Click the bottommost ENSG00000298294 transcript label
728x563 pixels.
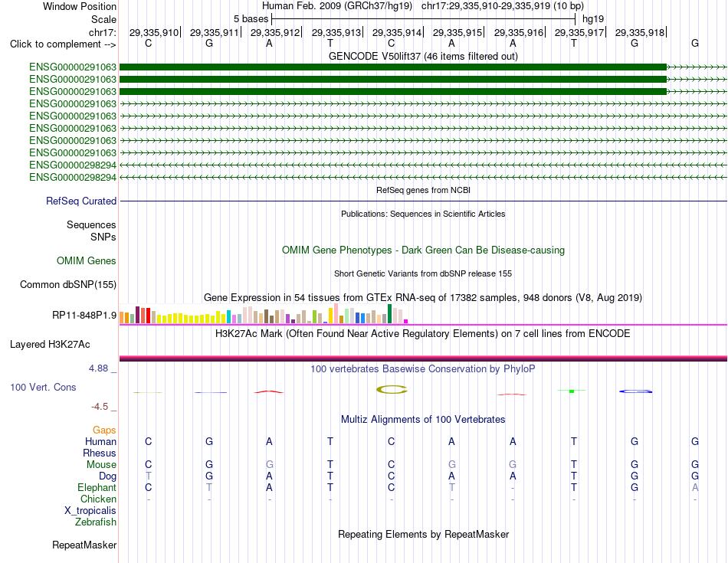tap(73, 177)
